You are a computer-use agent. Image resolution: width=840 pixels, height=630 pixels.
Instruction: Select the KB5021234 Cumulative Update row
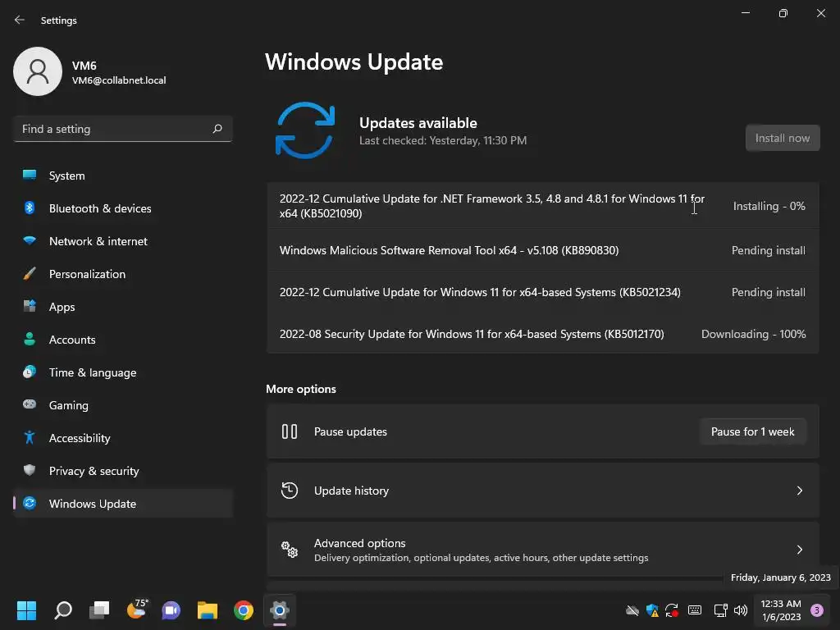(x=543, y=292)
